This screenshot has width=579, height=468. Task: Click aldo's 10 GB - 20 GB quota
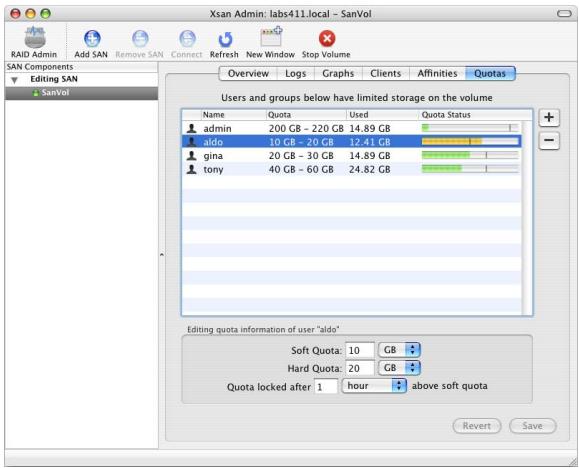point(301,142)
